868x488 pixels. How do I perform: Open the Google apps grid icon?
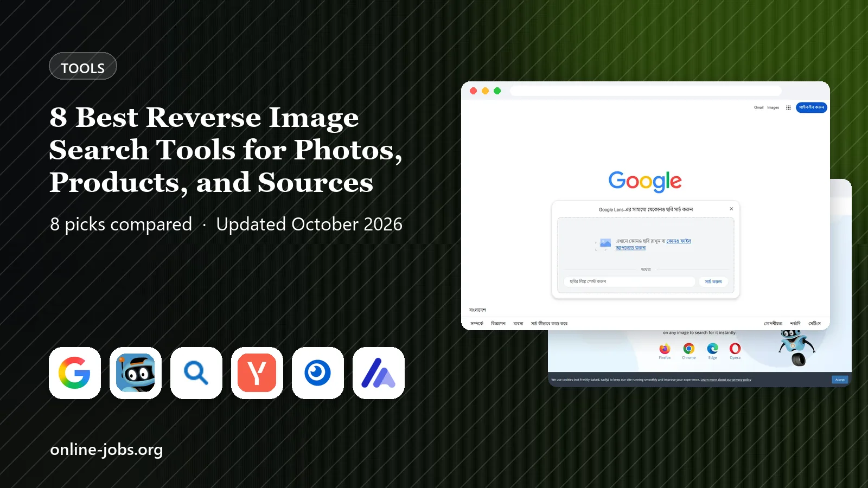pyautogui.click(x=788, y=107)
